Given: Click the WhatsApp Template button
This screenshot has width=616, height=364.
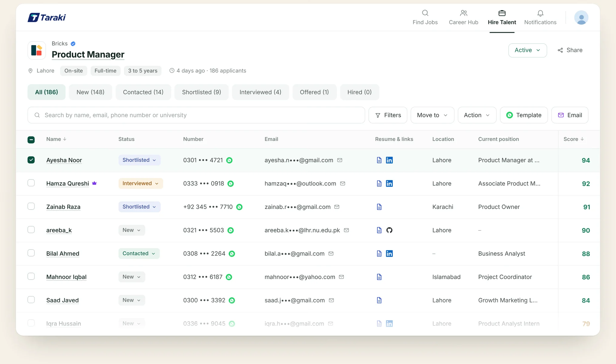Looking at the screenshot, I should [x=524, y=115].
